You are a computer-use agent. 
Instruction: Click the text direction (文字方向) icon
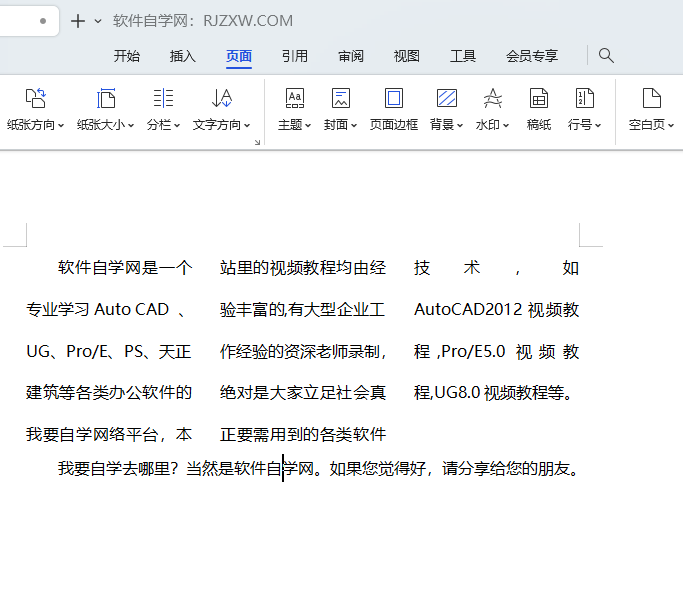(x=222, y=98)
